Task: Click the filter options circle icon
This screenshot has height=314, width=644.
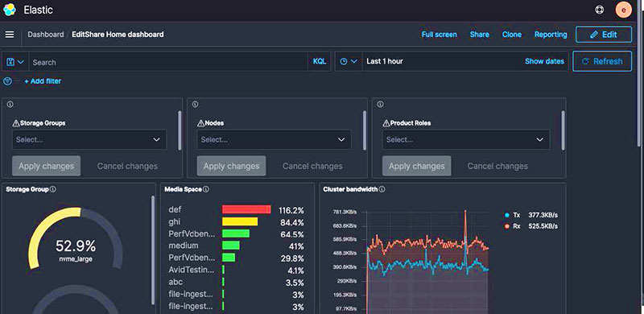Action: click(x=7, y=81)
